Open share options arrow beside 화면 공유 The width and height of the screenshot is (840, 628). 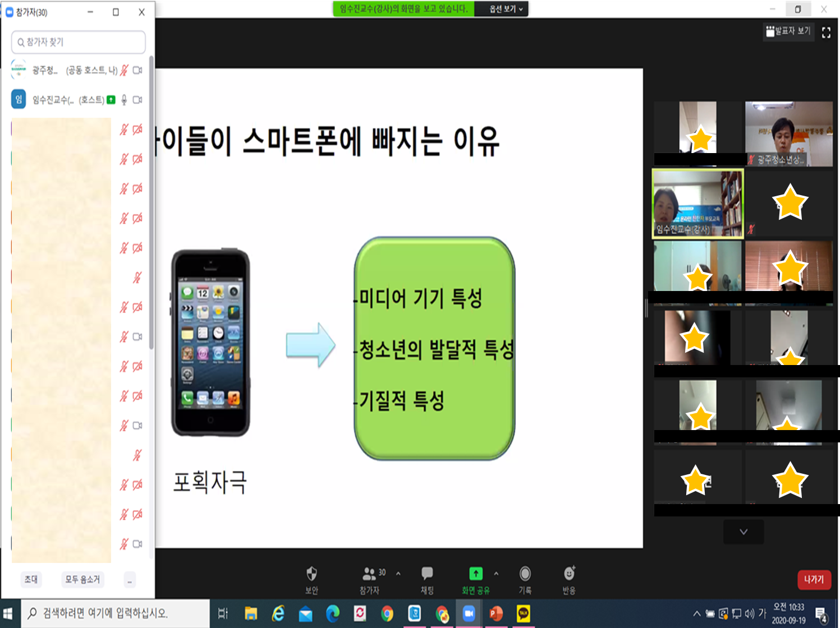pos(496,574)
